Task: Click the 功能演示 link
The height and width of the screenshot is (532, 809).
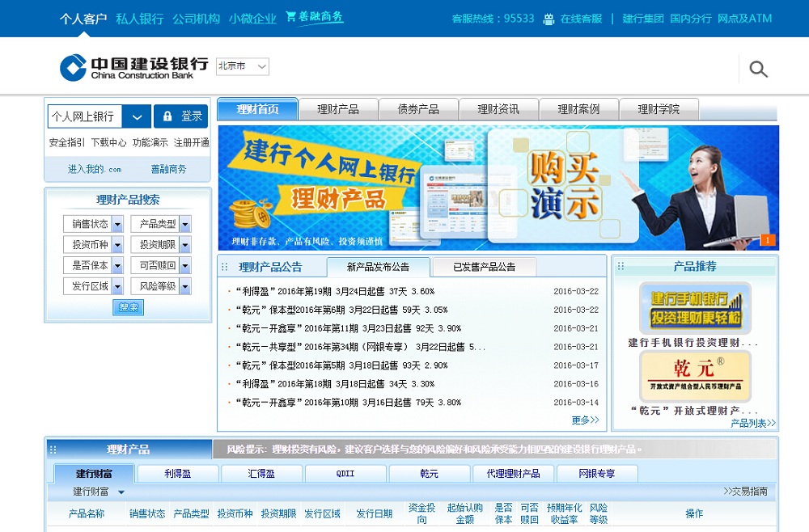Action: [150, 142]
